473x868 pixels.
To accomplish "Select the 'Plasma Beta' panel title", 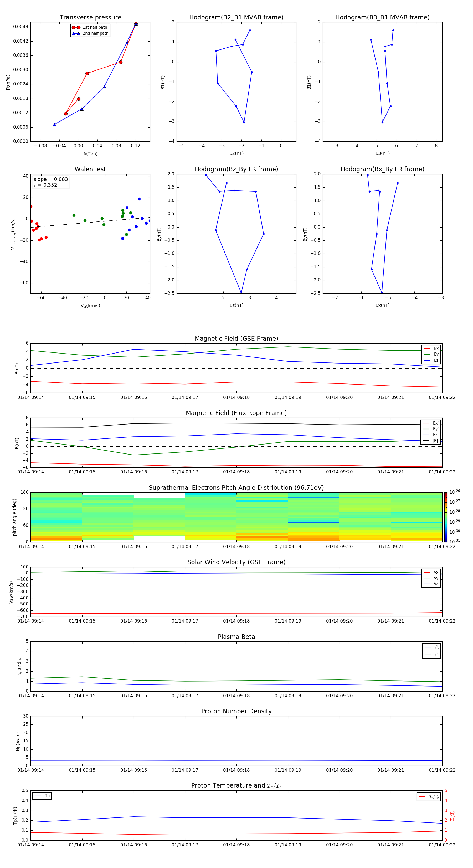I will click(x=236, y=637).
